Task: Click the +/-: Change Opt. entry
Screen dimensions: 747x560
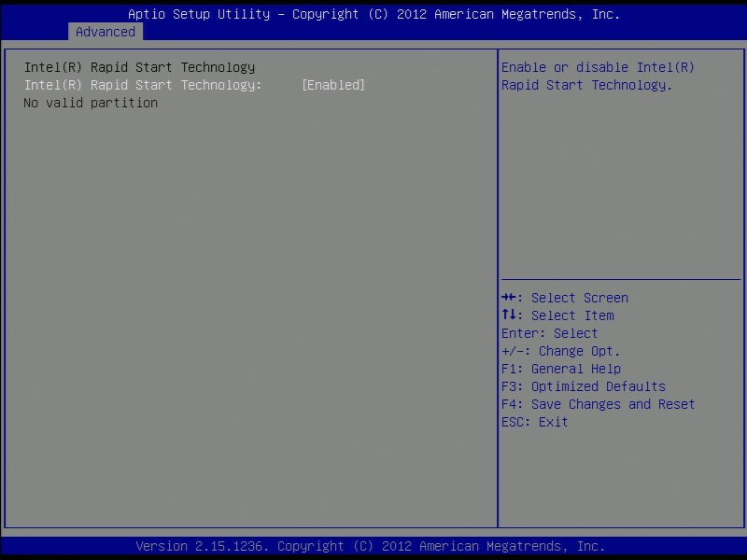Action: coord(560,351)
